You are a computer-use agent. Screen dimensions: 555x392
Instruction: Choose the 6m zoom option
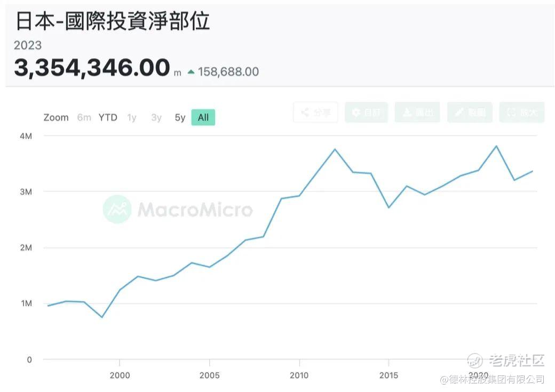click(84, 117)
